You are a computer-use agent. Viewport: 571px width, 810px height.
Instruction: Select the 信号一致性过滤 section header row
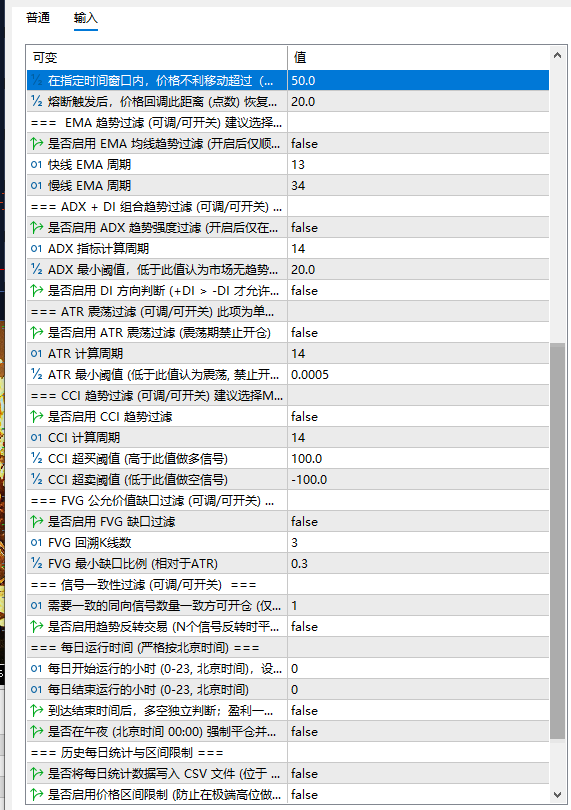click(x=288, y=584)
